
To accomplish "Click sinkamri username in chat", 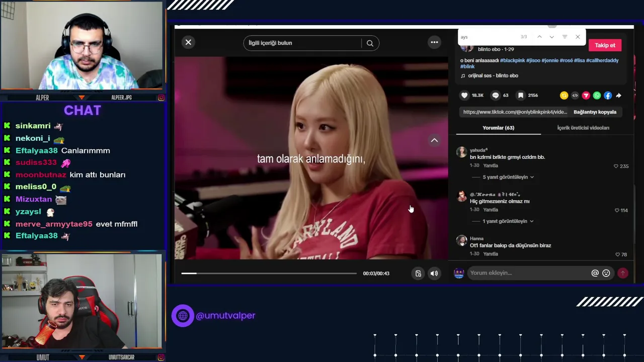I will tap(33, 126).
